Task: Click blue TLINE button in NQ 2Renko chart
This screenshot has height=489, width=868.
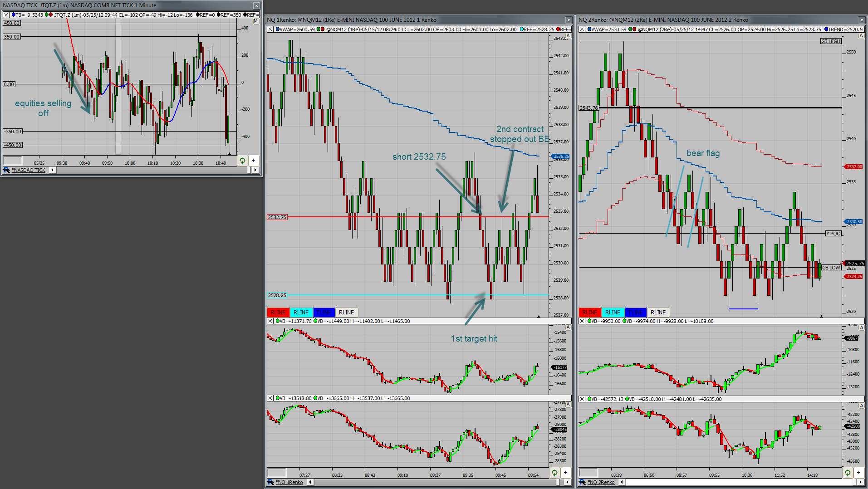Action: (x=636, y=313)
